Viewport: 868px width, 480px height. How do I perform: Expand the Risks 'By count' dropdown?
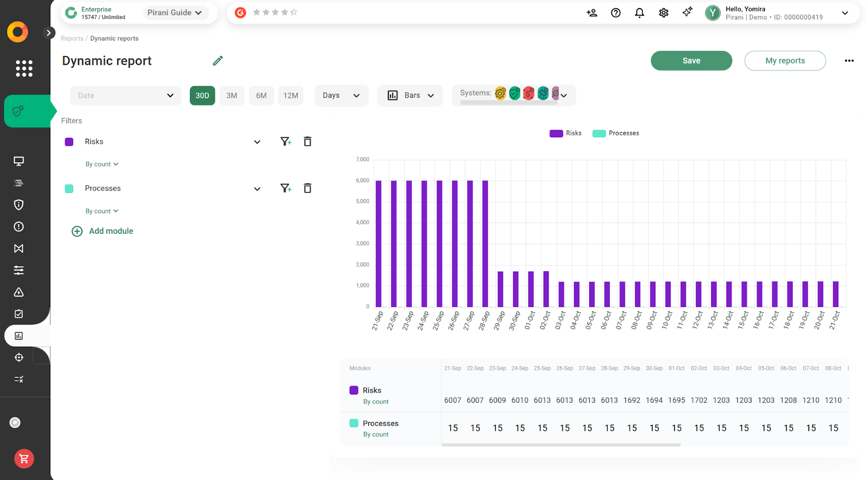pyautogui.click(x=101, y=164)
